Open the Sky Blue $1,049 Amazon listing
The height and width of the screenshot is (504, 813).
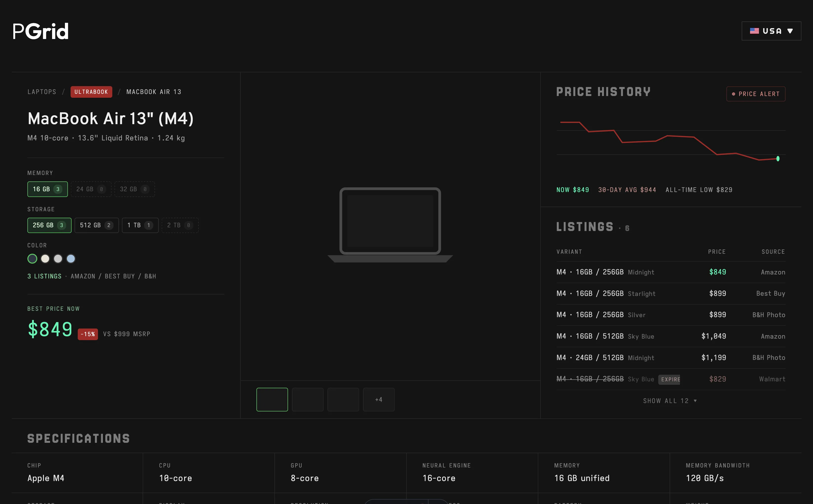[671, 336]
